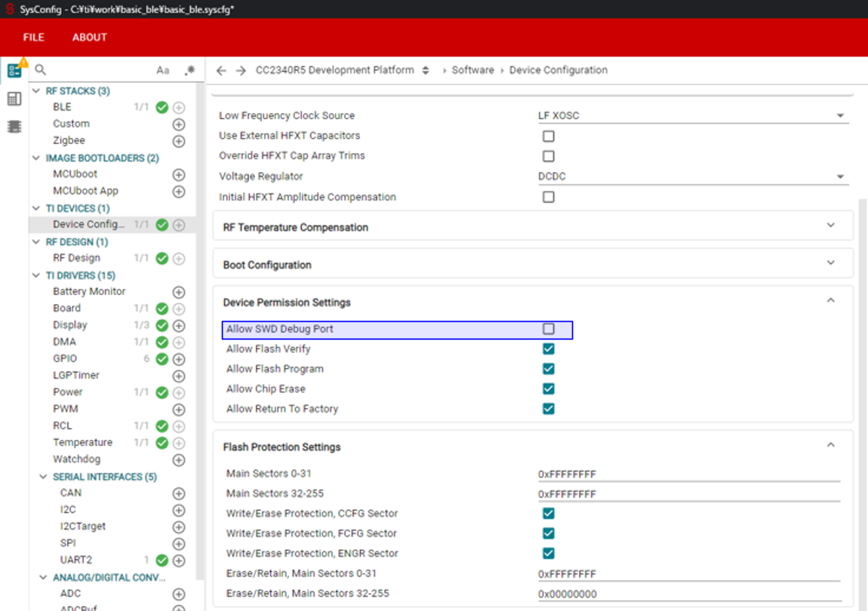Collapse Device Permission Settings section

(830, 300)
